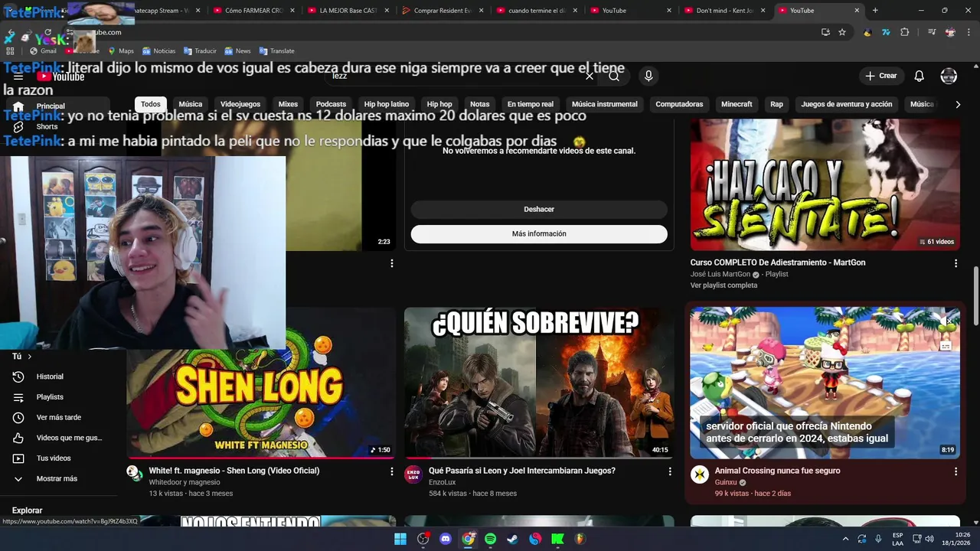The image size is (980, 551).
Task: Open the José Luis MartGon channel link
Action: (720, 274)
